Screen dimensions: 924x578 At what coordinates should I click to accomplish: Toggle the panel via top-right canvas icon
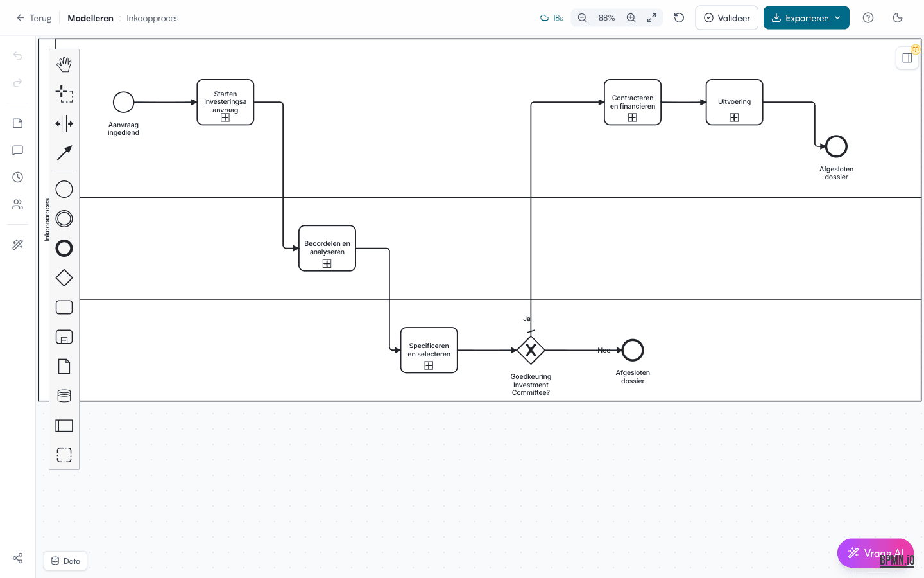907,58
